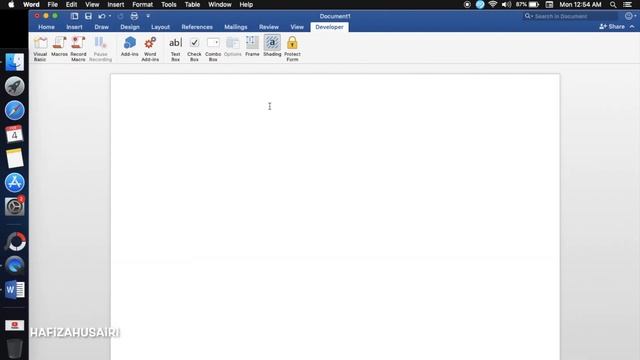Click the Word icon in the Dock
The height and width of the screenshot is (360, 640).
point(14,290)
